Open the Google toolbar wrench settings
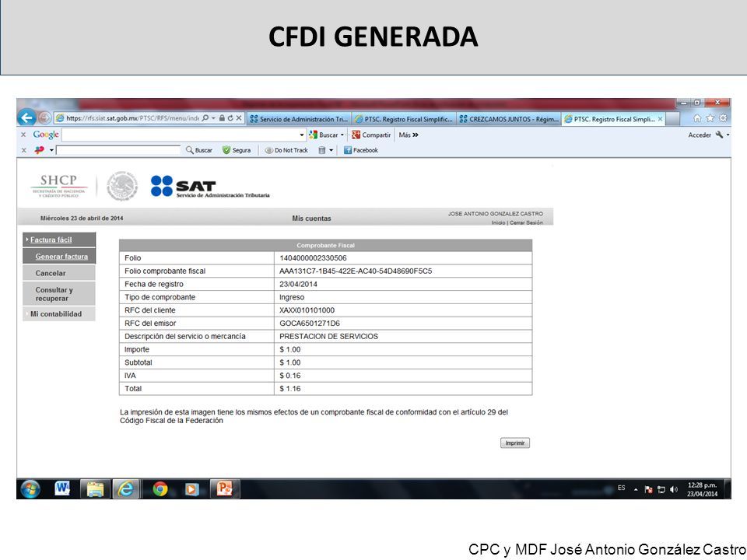747x560 pixels. coord(719,135)
